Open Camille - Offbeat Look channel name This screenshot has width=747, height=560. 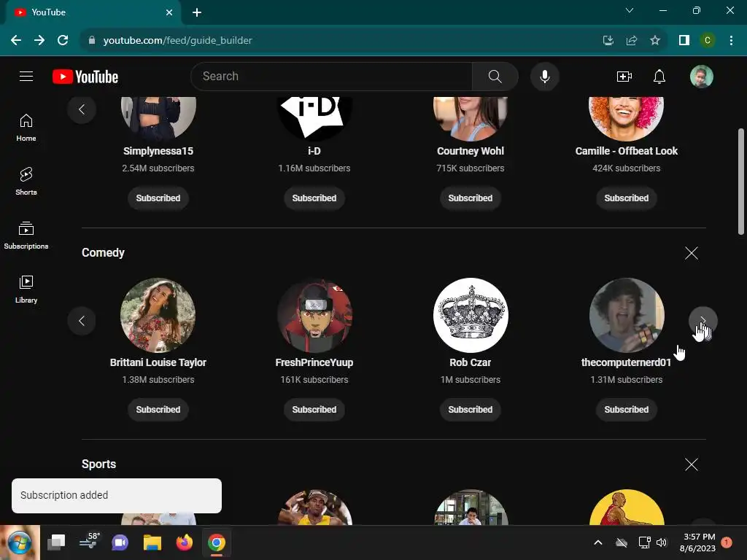click(627, 151)
